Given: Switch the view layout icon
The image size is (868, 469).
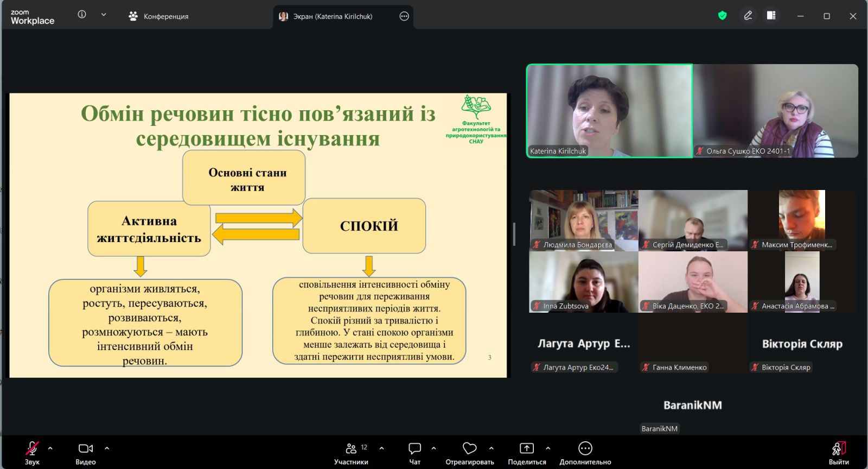Looking at the screenshot, I should point(771,16).
